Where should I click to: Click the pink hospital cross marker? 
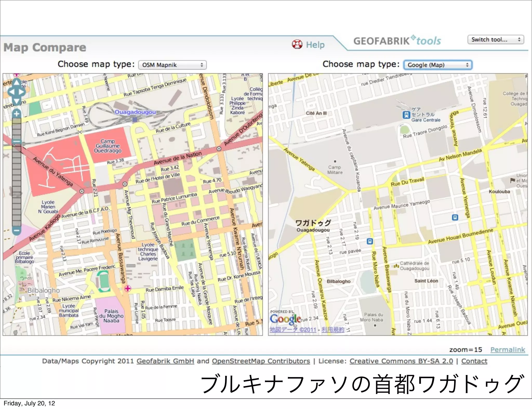click(128, 288)
